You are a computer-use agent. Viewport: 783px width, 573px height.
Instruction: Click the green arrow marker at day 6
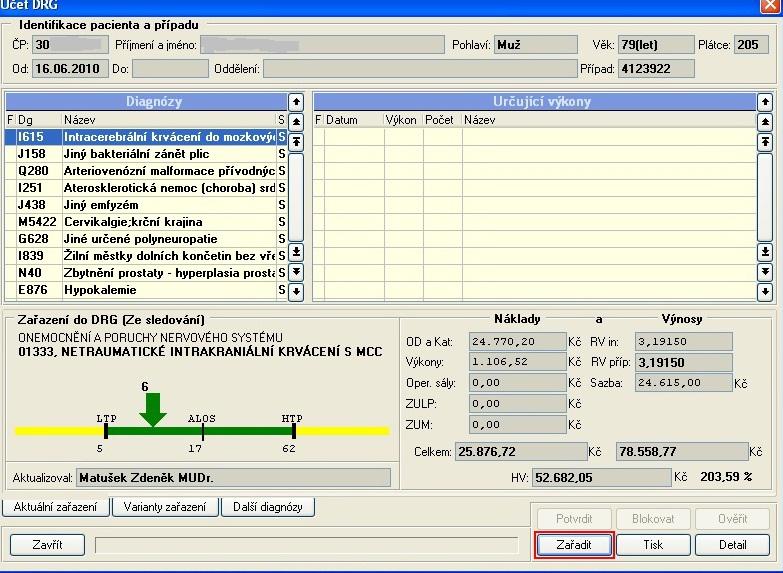[x=153, y=410]
